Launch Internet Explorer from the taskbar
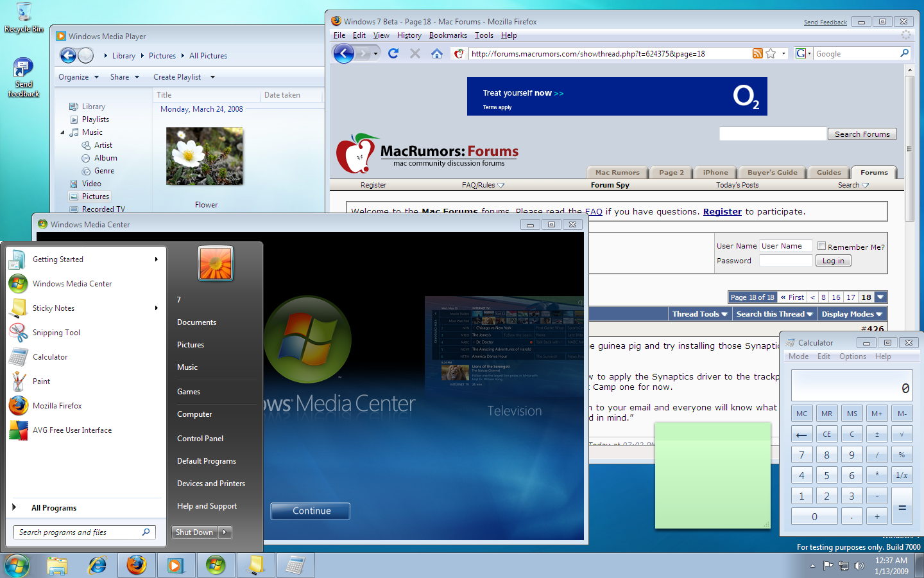 (98, 566)
